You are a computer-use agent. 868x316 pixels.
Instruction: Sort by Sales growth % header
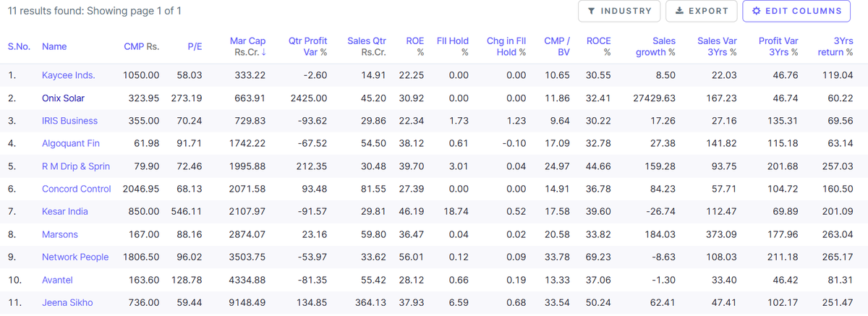[656, 46]
